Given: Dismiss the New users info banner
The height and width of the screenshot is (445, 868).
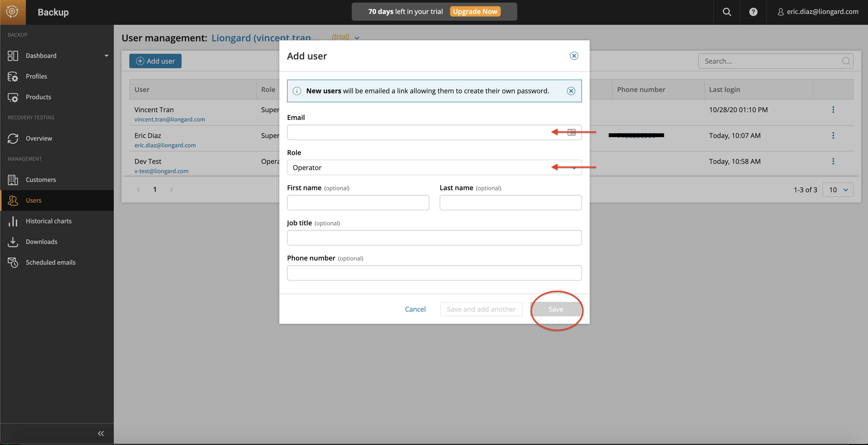Looking at the screenshot, I should 571,91.
